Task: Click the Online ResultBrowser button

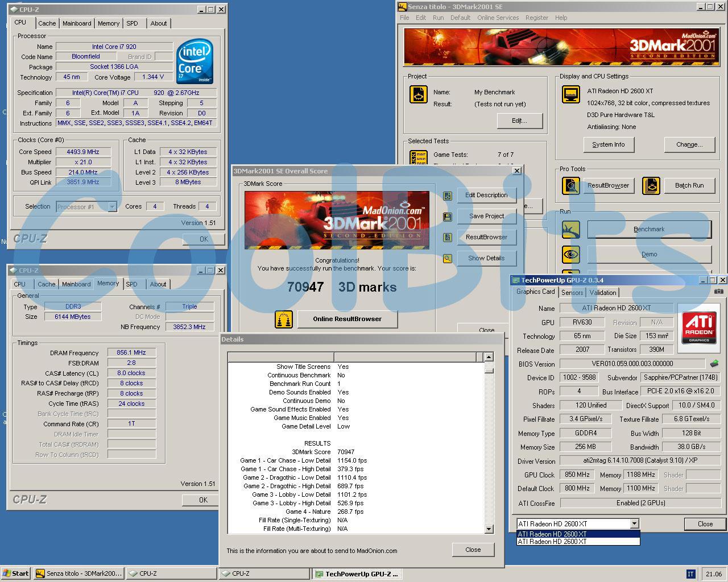Action: coord(347,319)
